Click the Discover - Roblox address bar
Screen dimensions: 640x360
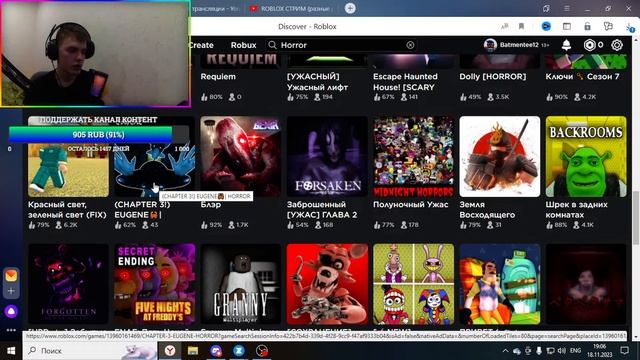[307, 27]
